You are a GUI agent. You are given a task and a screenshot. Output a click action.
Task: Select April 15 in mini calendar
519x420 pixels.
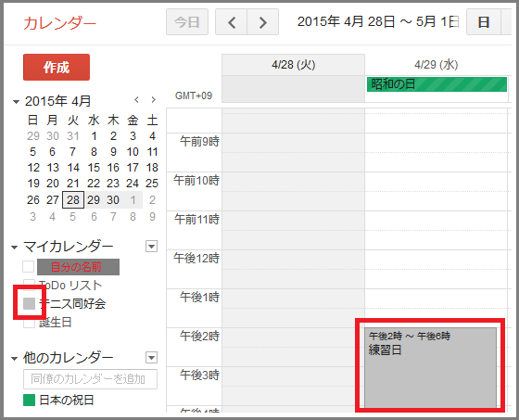coord(94,168)
